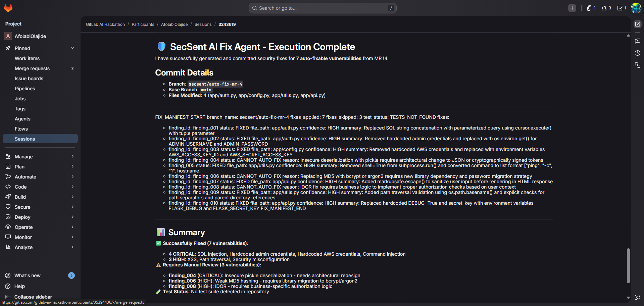This screenshot has width=644, height=306.
Task: Expand the Manage submenu chevron
Action: 72,157
